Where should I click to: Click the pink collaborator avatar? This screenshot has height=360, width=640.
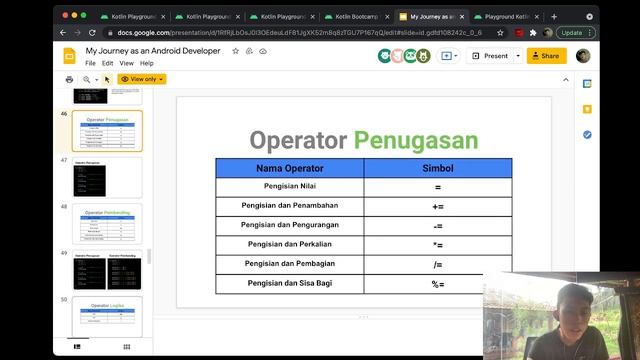[397, 56]
